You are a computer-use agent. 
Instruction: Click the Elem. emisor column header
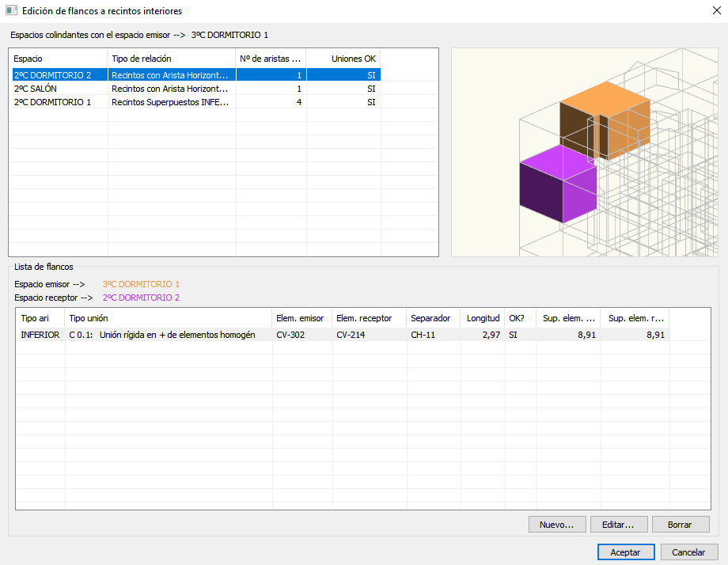(301, 318)
